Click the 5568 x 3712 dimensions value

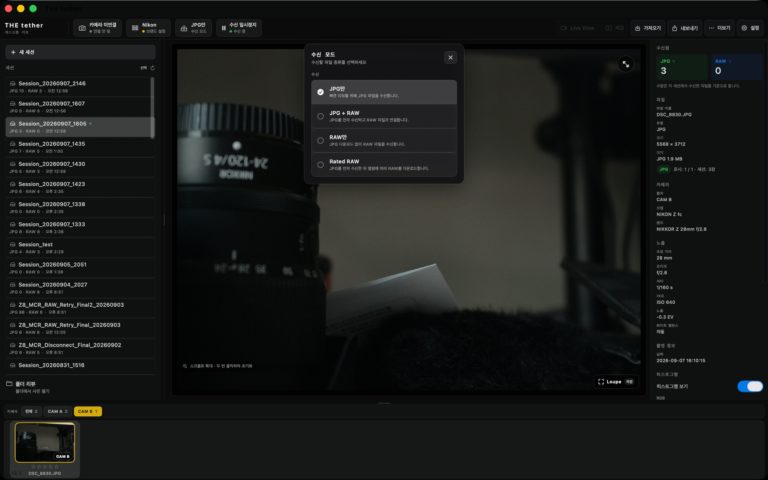point(671,144)
